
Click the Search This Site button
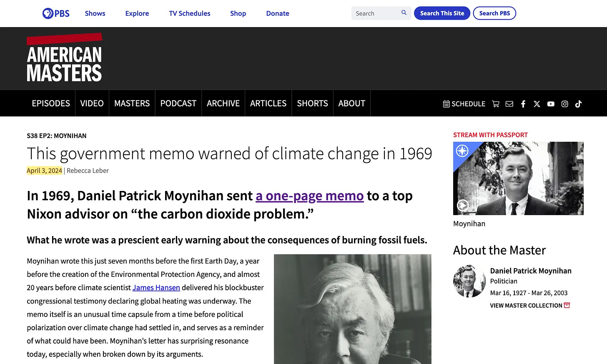tap(442, 13)
